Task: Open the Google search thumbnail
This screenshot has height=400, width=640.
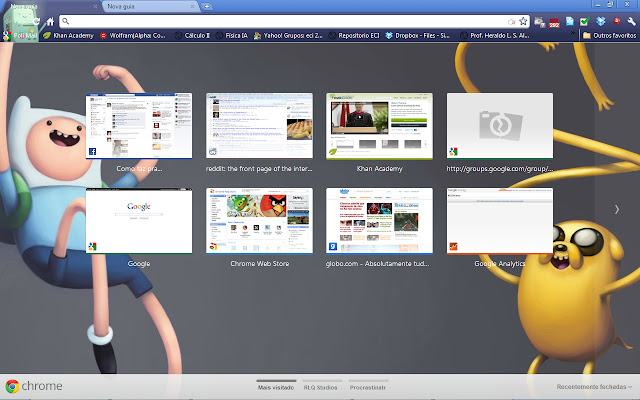Action: (139, 221)
